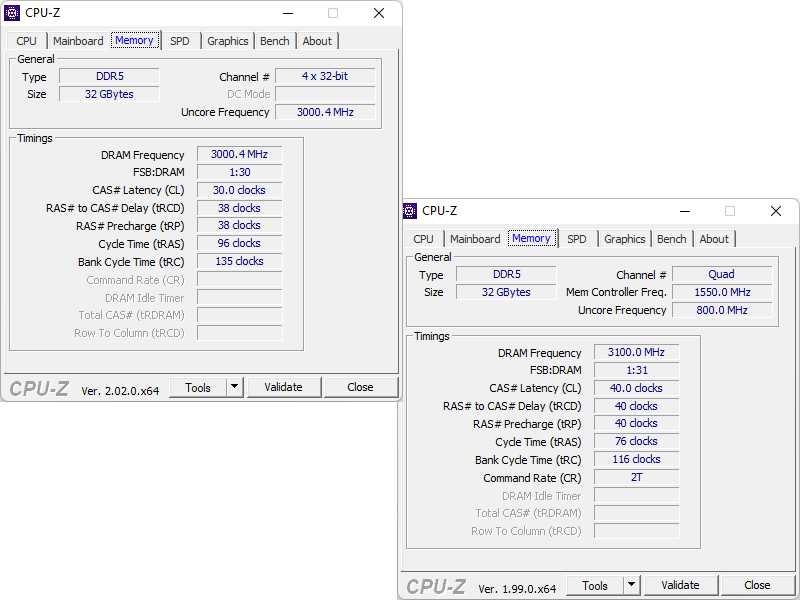Screen dimensions: 800x600
Task: Minimize the CPU-Z 2.02.0 window
Action: (288, 13)
